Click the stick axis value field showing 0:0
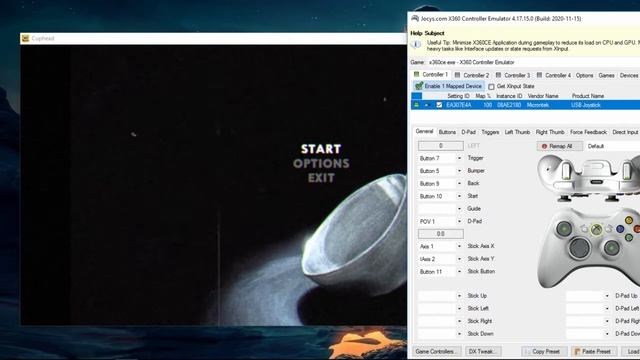This screenshot has width=640, height=360. pyautogui.click(x=440, y=234)
